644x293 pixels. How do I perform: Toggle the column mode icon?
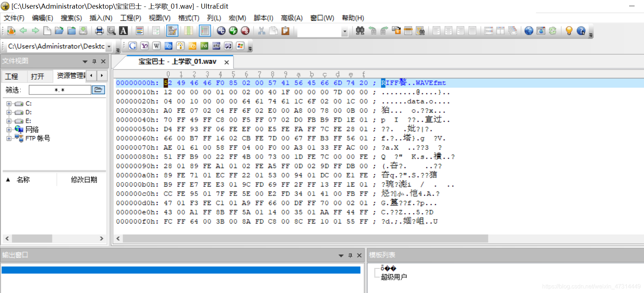tap(188, 31)
